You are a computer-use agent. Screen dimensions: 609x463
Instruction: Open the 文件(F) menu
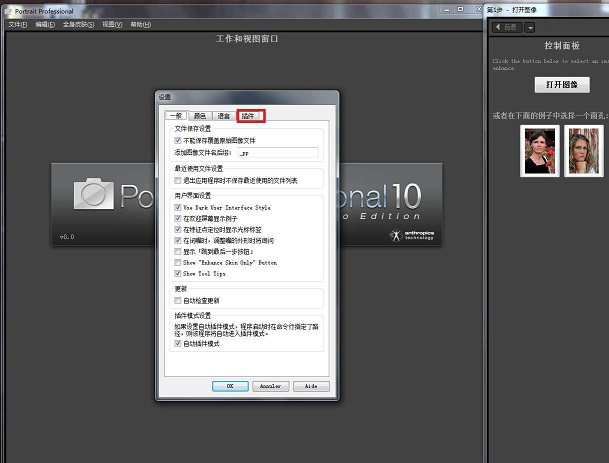[18, 24]
